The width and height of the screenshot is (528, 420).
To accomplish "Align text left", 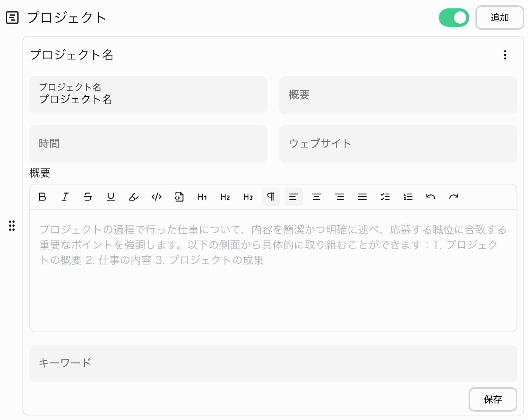I will [294, 197].
